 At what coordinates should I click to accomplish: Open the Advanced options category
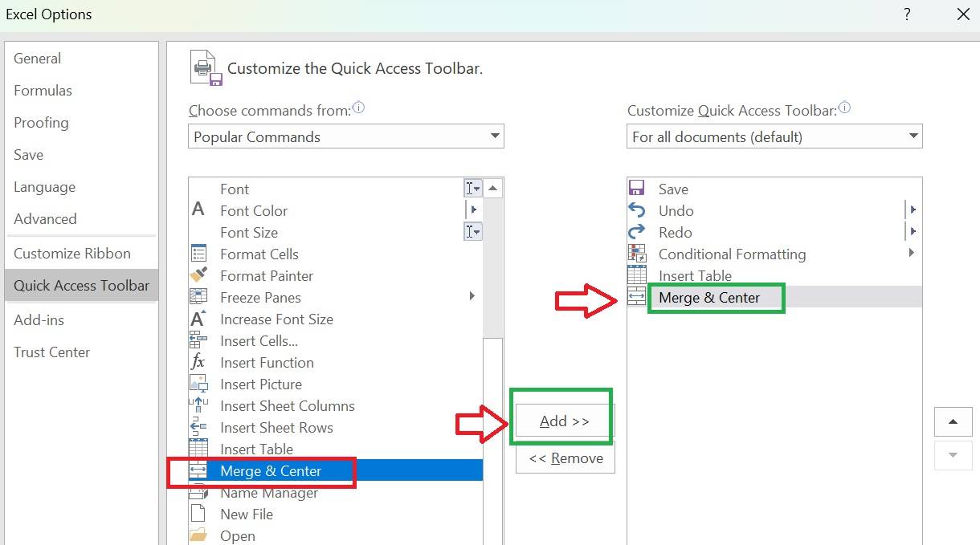click(45, 219)
